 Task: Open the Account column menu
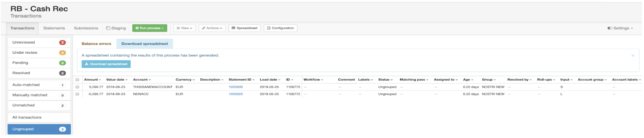click(x=142, y=80)
